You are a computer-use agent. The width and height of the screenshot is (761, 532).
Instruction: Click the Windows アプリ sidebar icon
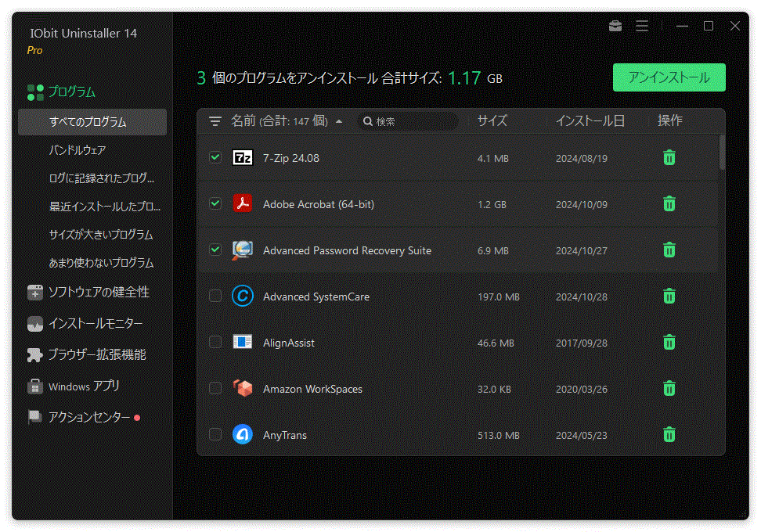[x=35, y=386]
